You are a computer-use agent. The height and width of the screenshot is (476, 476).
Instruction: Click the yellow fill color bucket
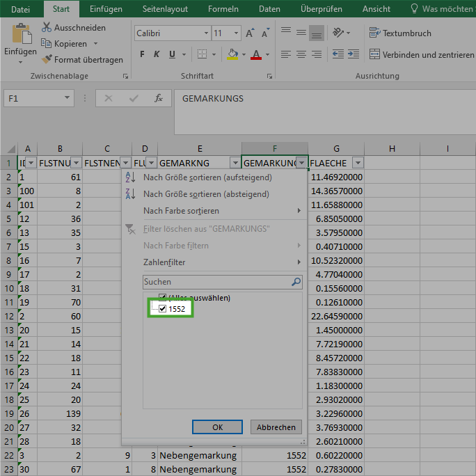coord(232,54)
